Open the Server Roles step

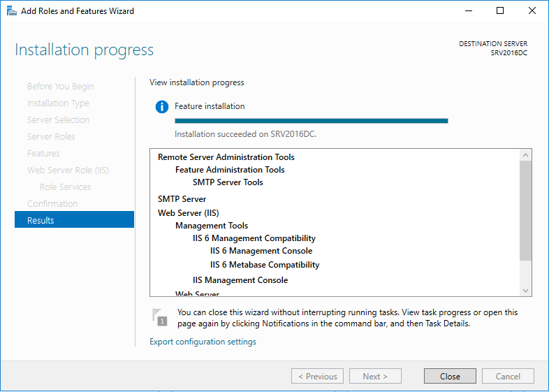tap(51, 136)
